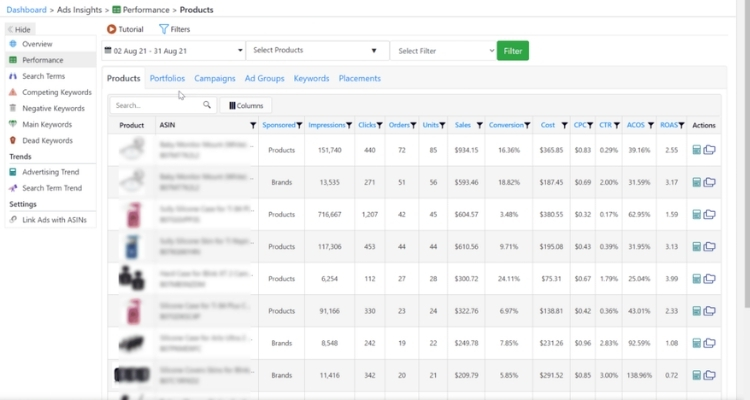Image resolution: width=750 pixels, height=400 pixels.
Task: Click the Units column filter icon
Action: click(x=442, y=125)
